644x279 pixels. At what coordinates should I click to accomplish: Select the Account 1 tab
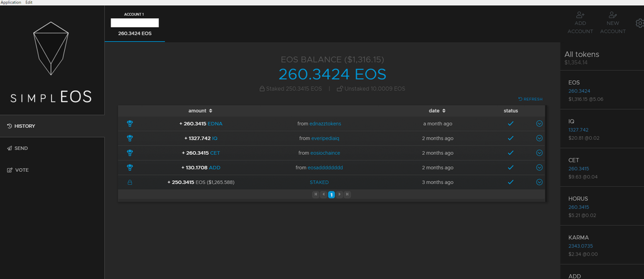click(135, 25)
